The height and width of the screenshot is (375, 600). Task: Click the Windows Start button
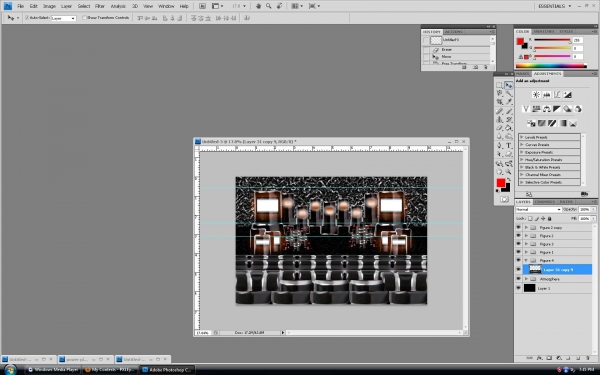pyautogui.click(x=10, y=370)
